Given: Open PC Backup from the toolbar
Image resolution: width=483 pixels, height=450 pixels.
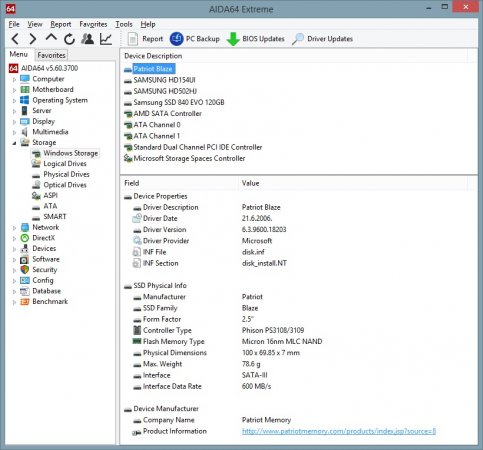Looking at the screenshot, I should [x=195, y=39].
